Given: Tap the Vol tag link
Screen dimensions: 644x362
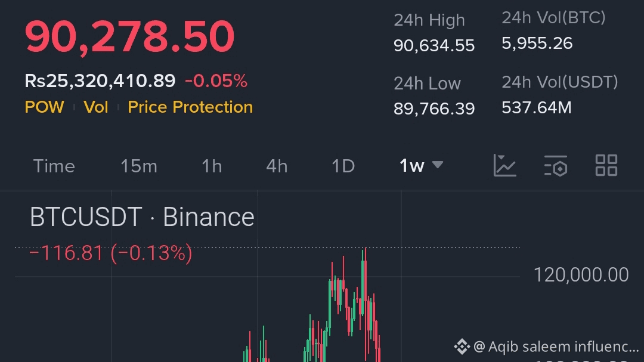Looking at the screenshot, I should tap(96, 107).
